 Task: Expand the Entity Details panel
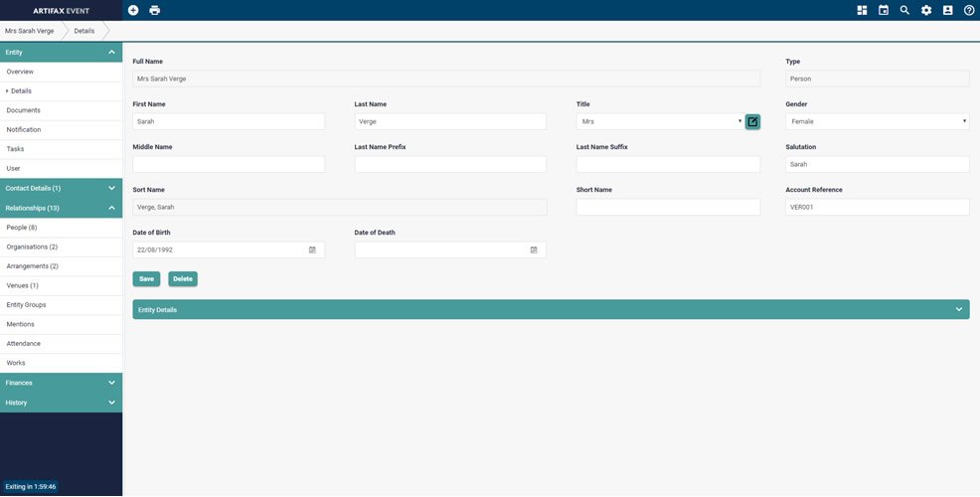552,309
